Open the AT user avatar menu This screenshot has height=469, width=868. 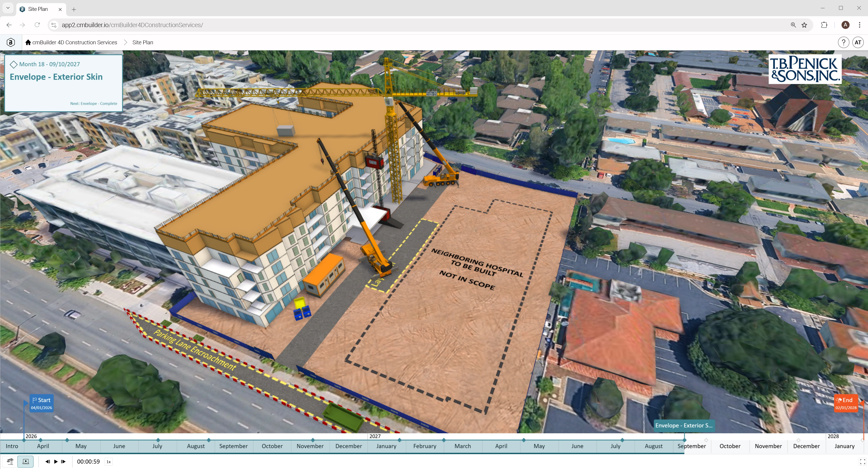pyautogui.click(x=858, y=42)
